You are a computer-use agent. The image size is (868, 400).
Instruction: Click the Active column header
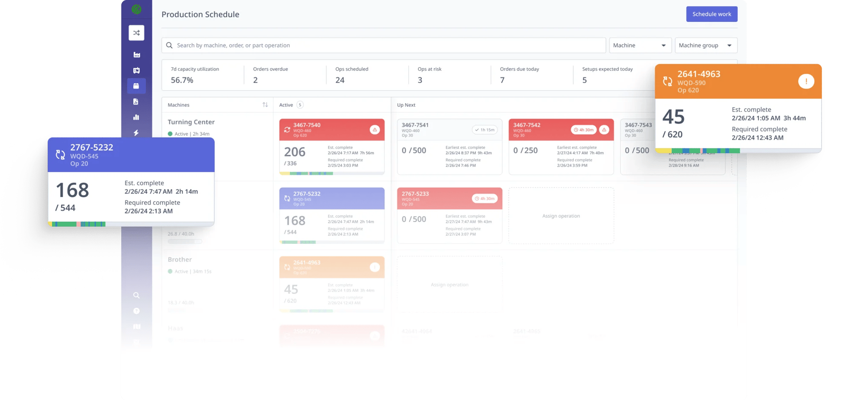(286, 105)
